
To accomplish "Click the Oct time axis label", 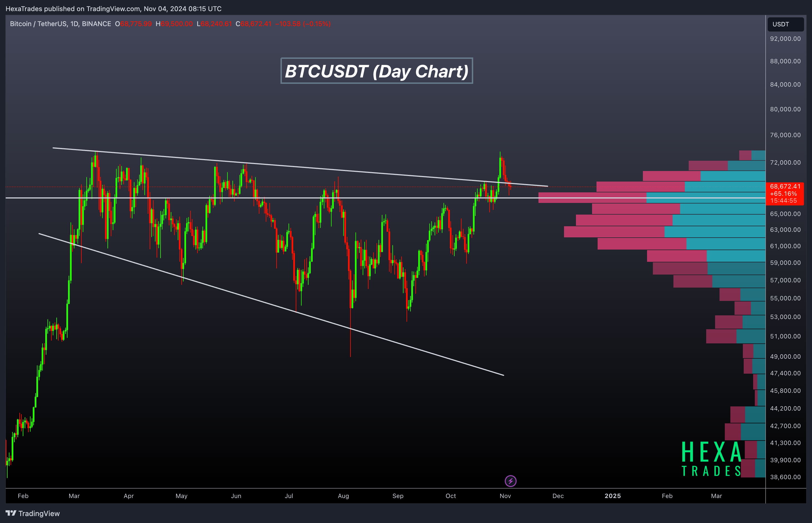I will tap(451, 496).
